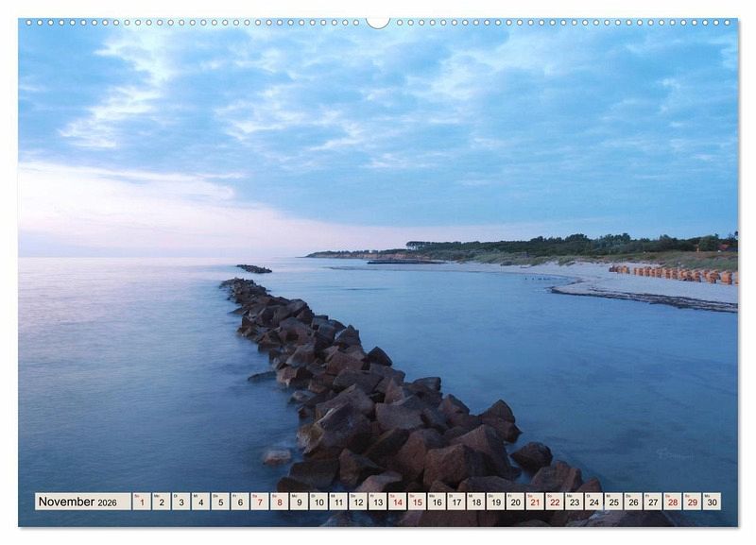Select day 10 in the calendar strip
This screenshot has height=545, width=756.
[x=318, y=502]
